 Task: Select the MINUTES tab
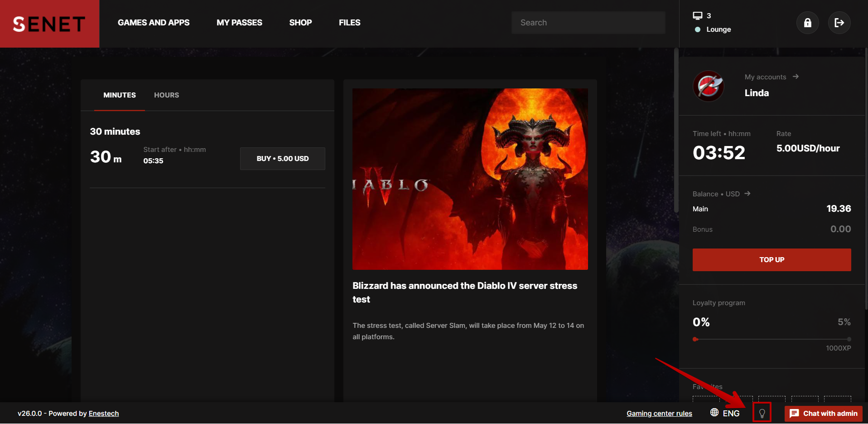pyautogui.click(x=120, y=95)
